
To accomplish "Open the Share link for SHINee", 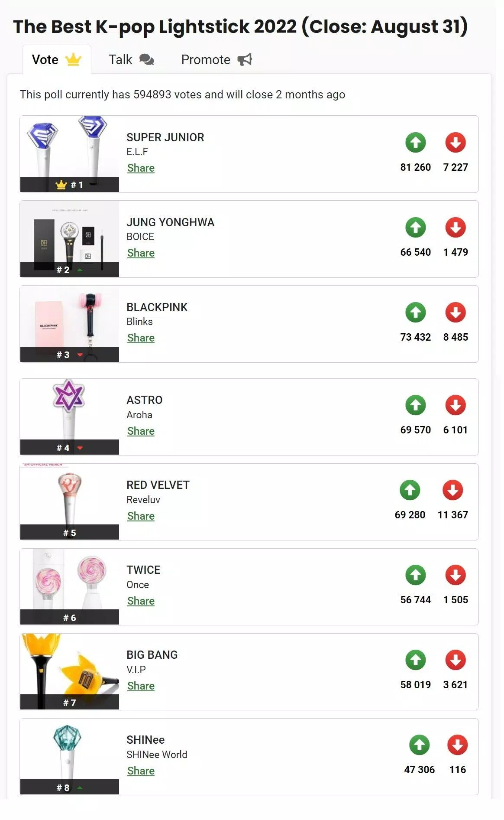I will [x=140, y=771].
